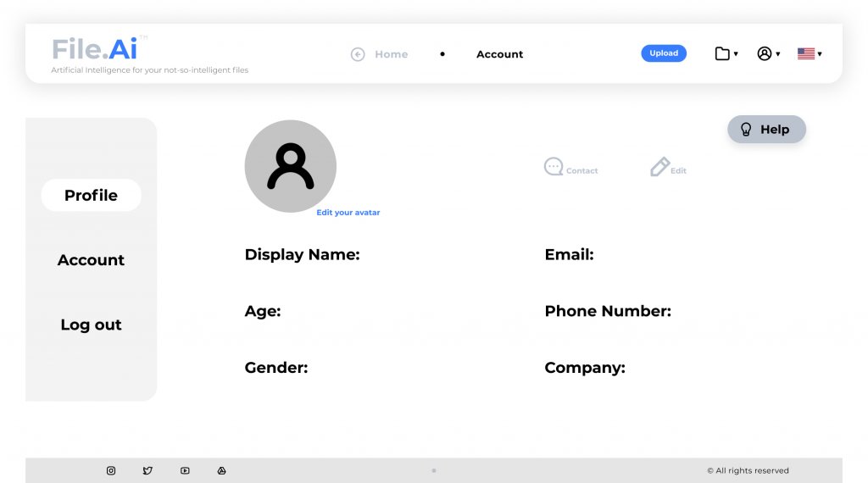Click the Edit your avatar link
868x483 pixels.
[x=348, y=213]
